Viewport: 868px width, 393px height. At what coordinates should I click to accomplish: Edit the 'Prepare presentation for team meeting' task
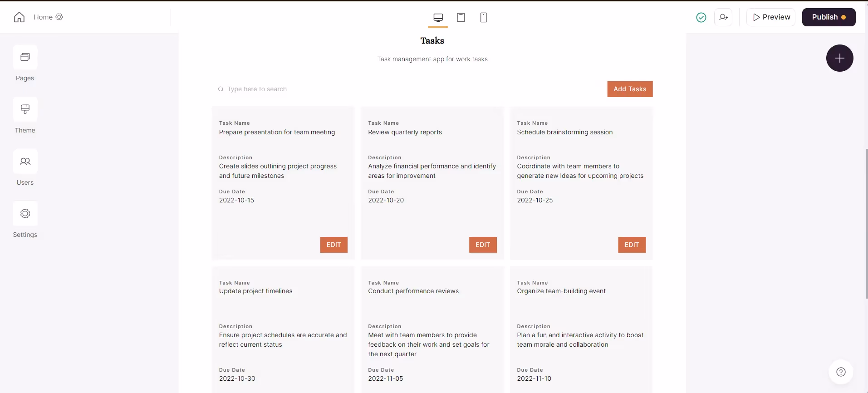click(x=333, y=245)
